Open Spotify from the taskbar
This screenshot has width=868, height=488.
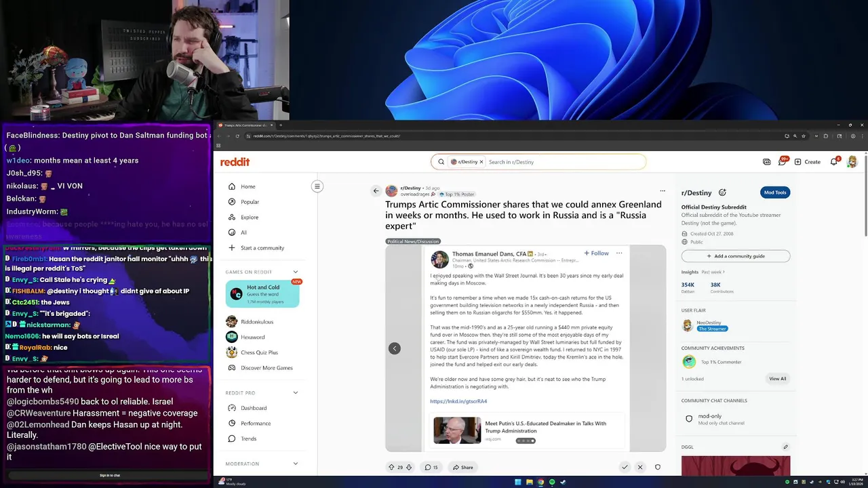tap(552, 482)
